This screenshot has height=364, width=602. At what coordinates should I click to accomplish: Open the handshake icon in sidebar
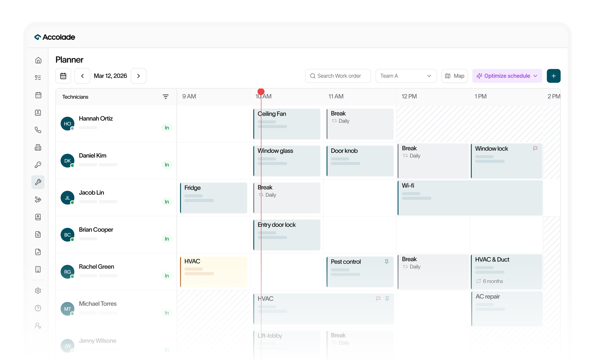pos(38,200)
